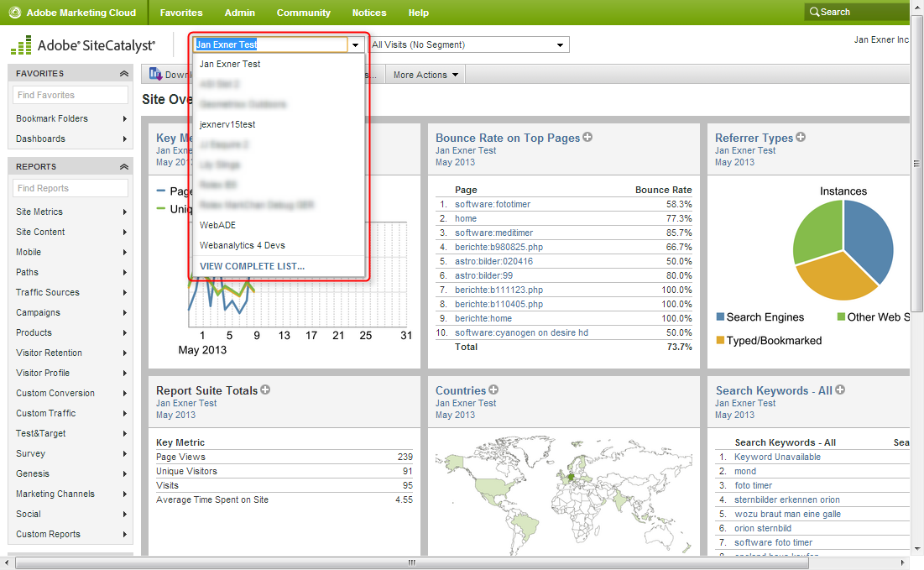Open the Community menu
Viewport: 924px width, 570px height.
[x=303, y=13]
